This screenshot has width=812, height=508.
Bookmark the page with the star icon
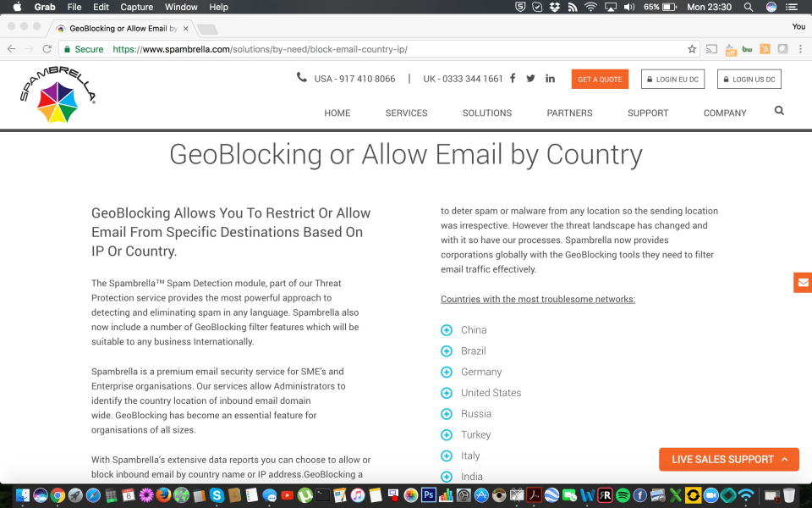pos(693,49)
